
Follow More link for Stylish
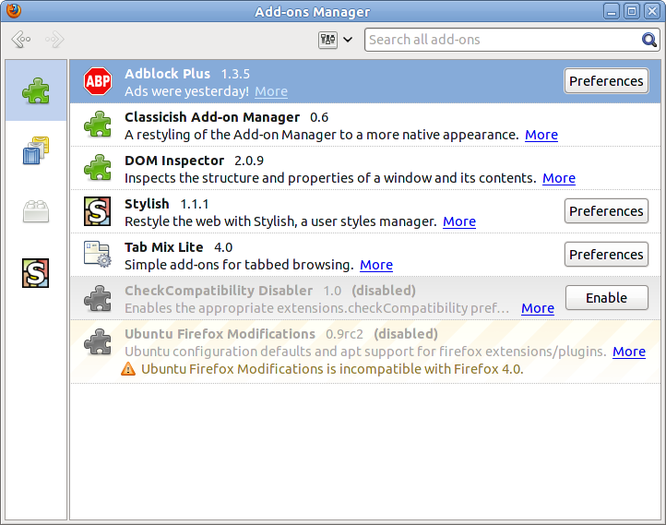tap(459, 221)
